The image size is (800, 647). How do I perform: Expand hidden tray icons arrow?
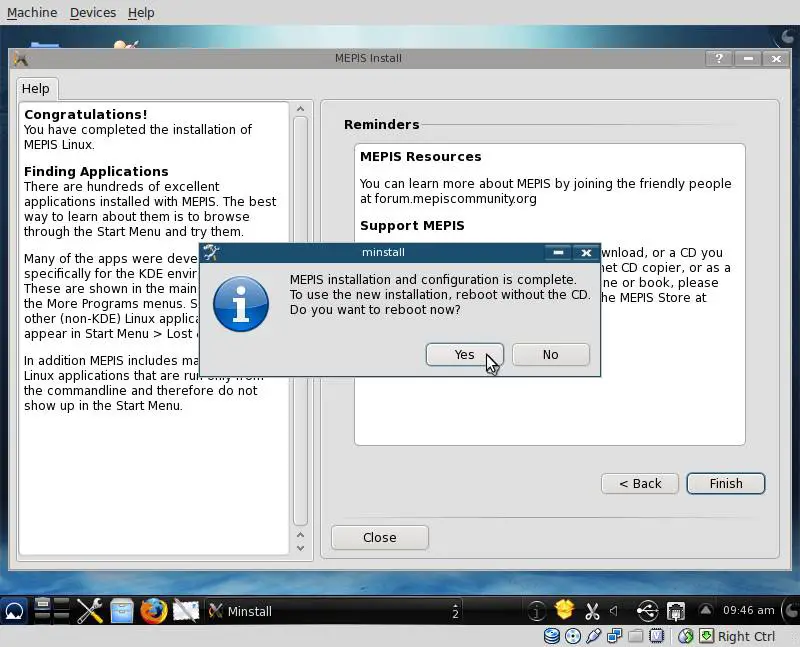coord(706,609)
